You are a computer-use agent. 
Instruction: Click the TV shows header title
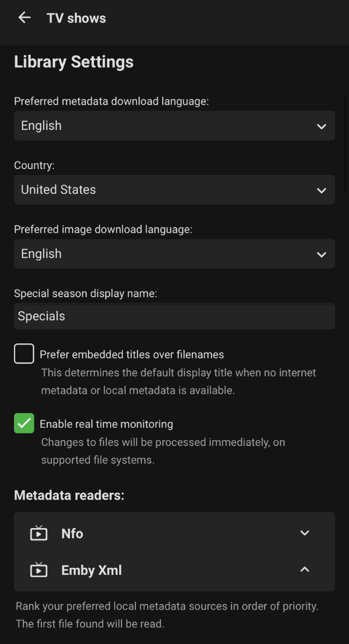(76, 18)
